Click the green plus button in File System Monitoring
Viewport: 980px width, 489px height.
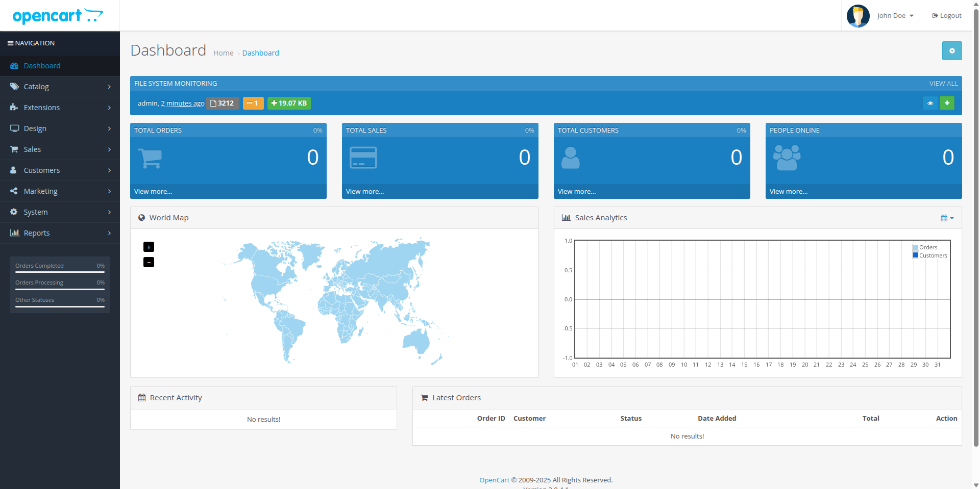[x=947, y=103]
